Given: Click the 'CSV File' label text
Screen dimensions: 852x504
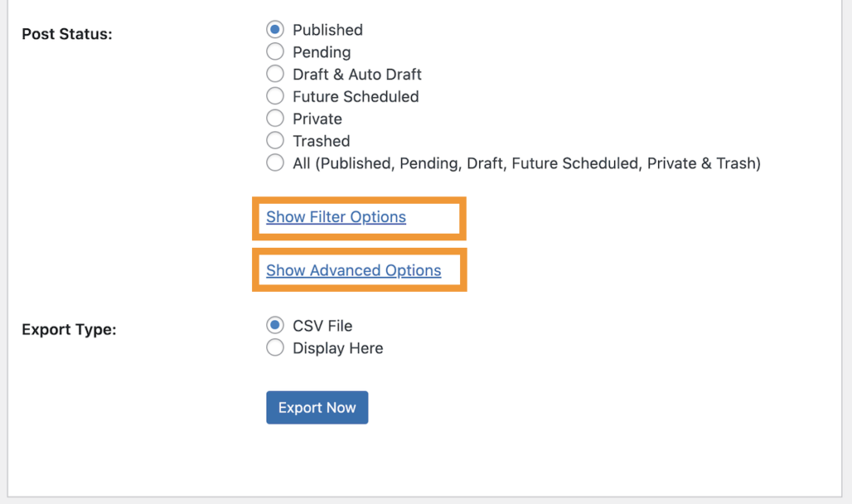Looking at the screenshot, I should tap(322, 326).
